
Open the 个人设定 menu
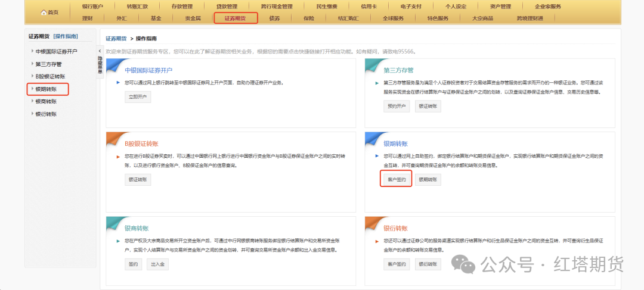(456, 7)
